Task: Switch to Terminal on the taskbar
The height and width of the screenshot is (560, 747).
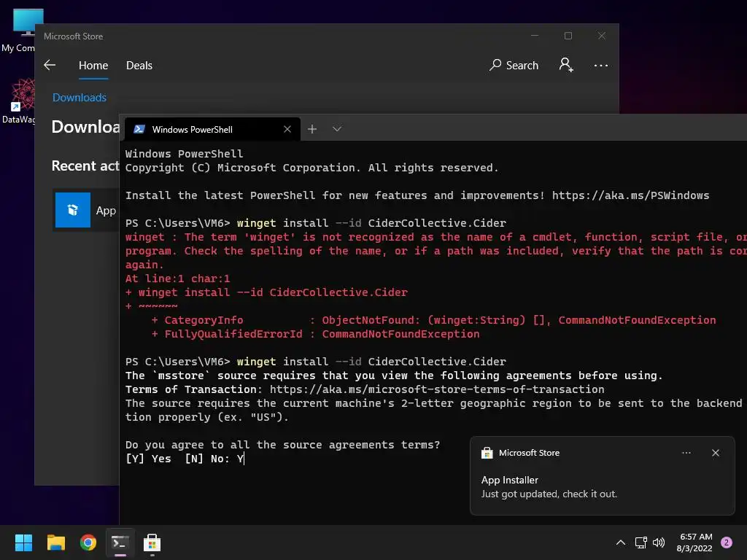Action: pyautogui.click(x=120, y=542)
